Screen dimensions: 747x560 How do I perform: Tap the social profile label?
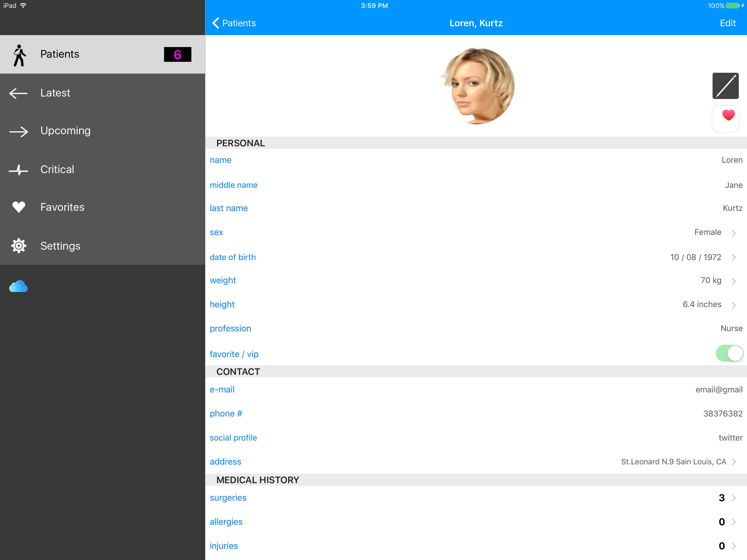pyautogui.click(x=233, y=438)
